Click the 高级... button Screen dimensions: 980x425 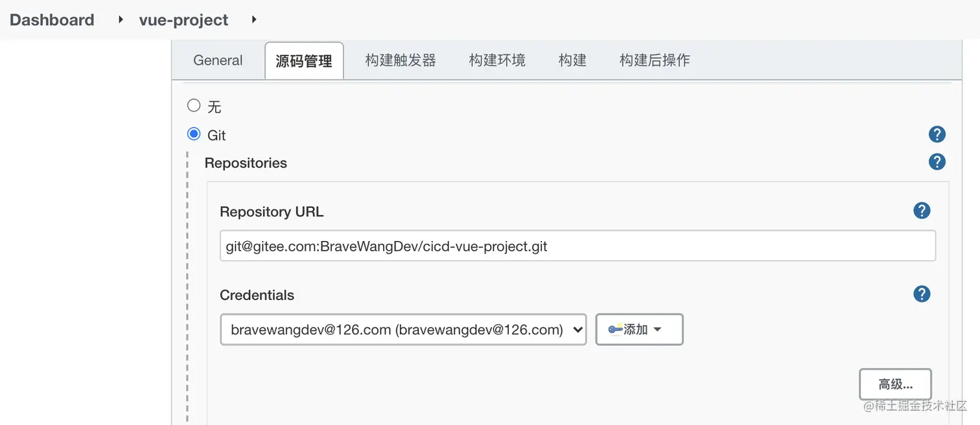[x=895, y=384]
